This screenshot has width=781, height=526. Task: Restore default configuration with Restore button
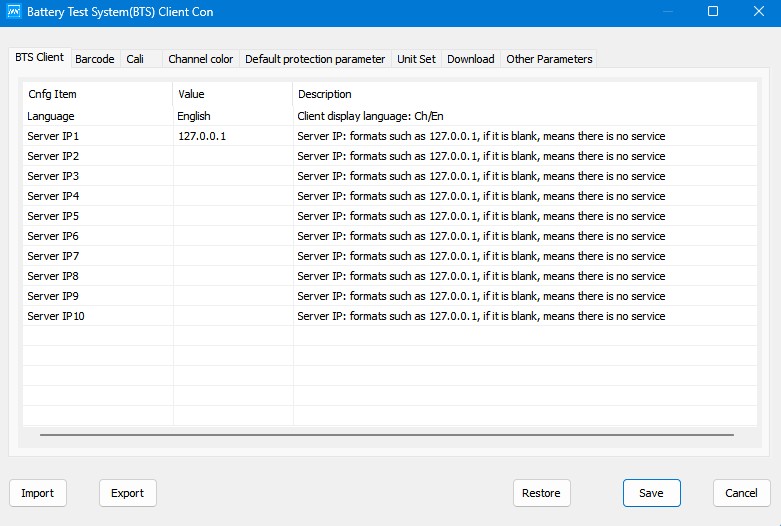coord(541,493)
